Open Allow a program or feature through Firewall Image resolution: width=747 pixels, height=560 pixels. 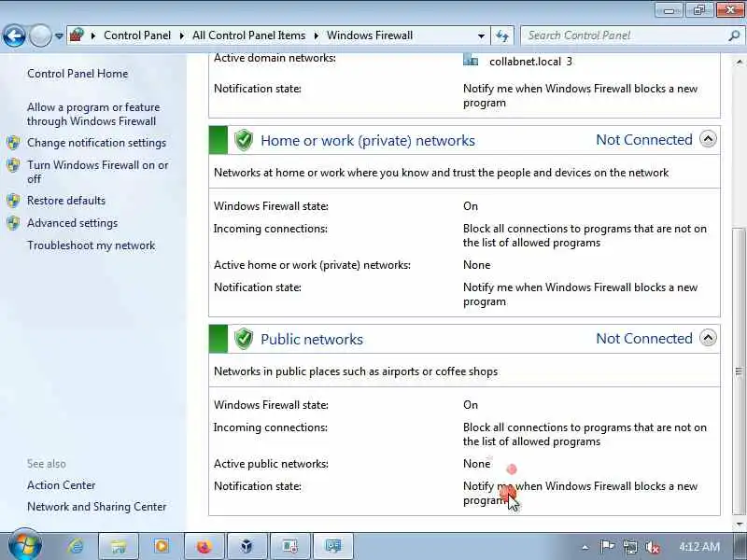click(x=93, y=114)
